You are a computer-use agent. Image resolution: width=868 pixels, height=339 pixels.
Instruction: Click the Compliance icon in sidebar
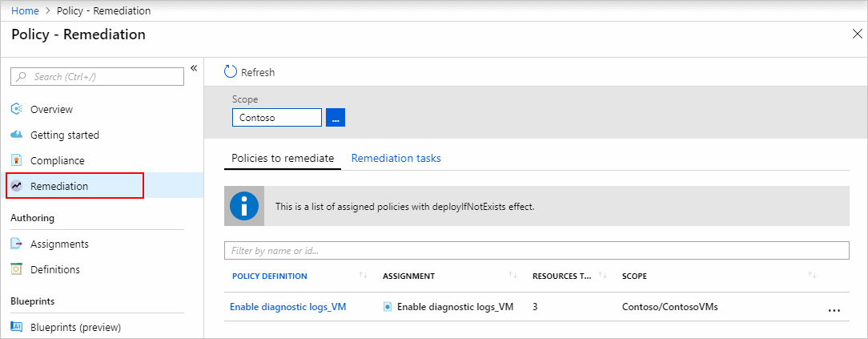16,160
